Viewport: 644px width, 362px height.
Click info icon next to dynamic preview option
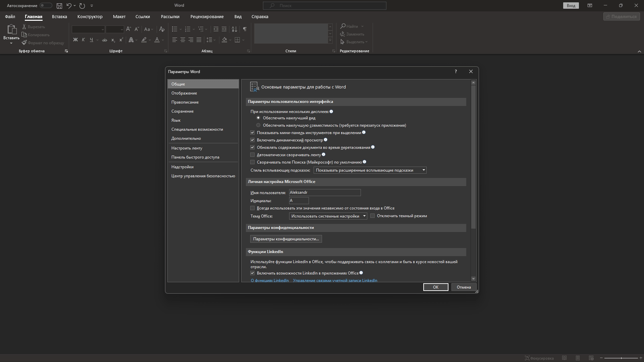(x=325, y=140)
